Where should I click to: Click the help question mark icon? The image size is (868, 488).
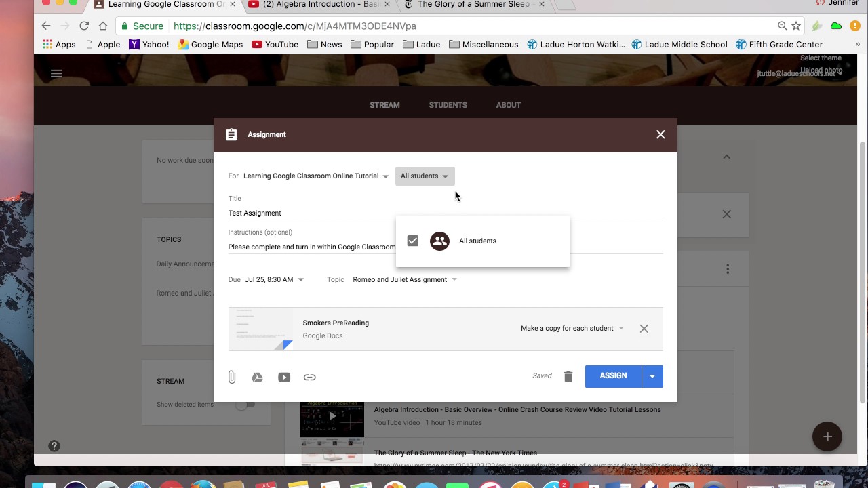(54, 446)
